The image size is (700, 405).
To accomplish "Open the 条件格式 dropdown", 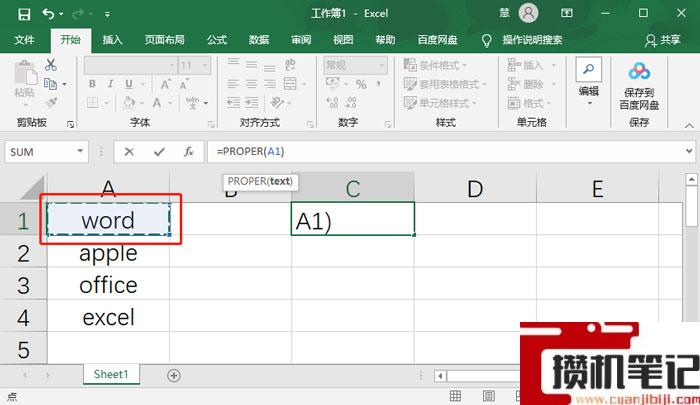I will pyautogui.click(x=435, y=65).
